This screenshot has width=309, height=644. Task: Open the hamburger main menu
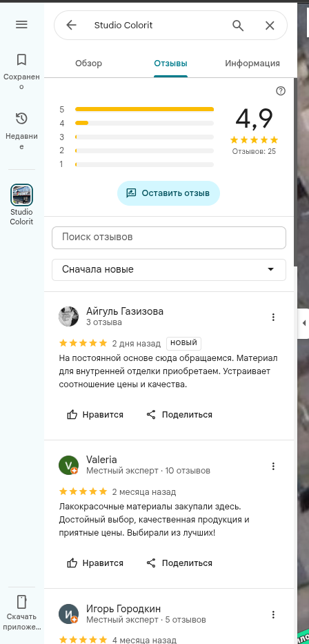coord(21,25)
